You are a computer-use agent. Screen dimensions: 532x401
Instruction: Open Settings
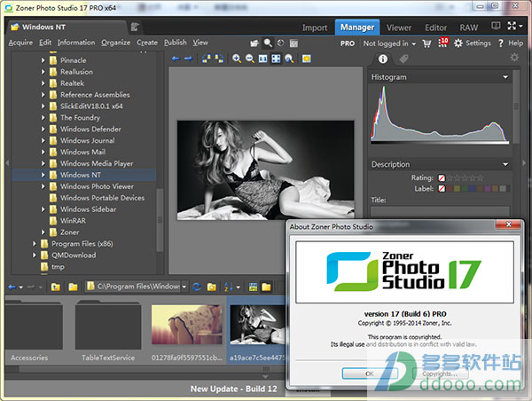click(473, 43)
